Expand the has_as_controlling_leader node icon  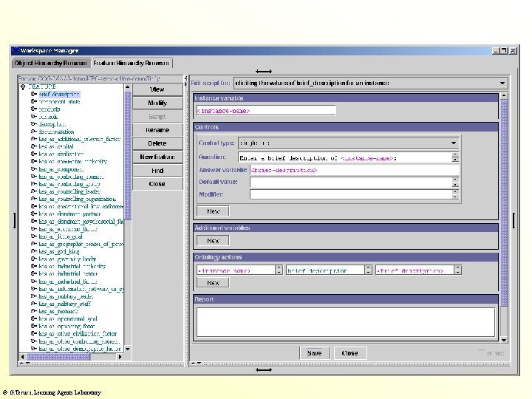[34, 191]
